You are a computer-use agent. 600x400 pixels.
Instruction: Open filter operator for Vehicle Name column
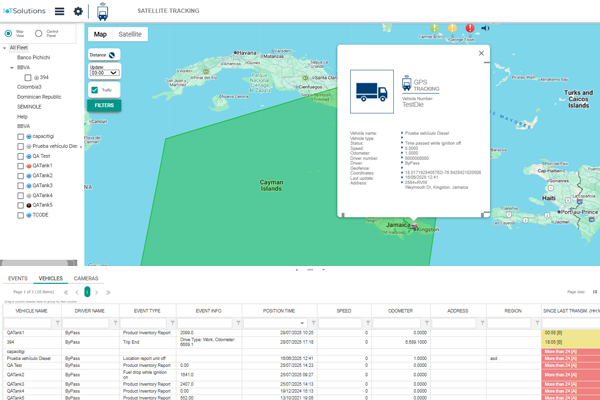click(x=57, y=323)
